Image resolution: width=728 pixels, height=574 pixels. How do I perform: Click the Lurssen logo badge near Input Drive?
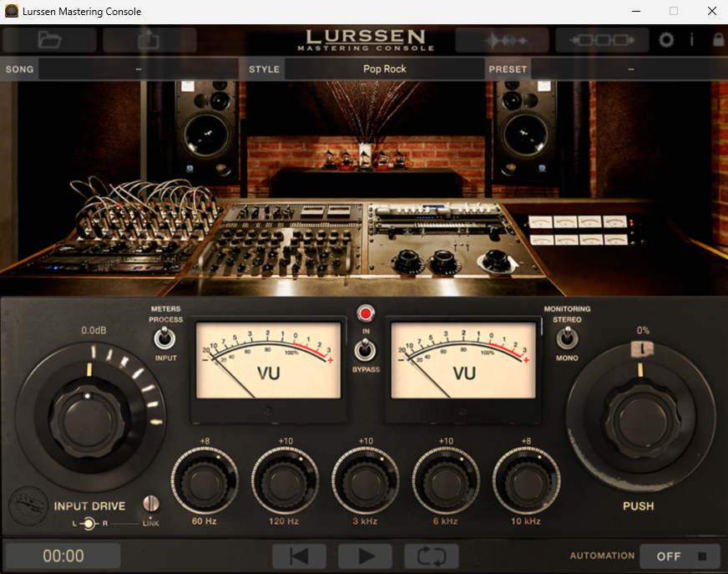point(28,505)
